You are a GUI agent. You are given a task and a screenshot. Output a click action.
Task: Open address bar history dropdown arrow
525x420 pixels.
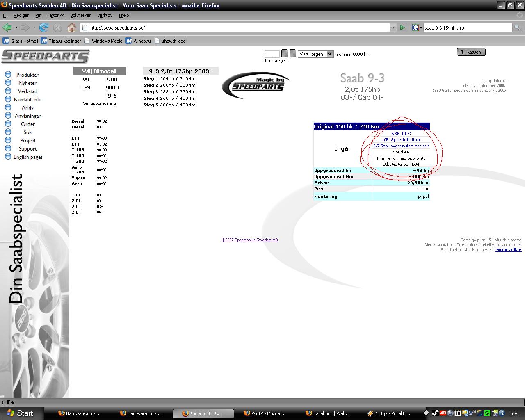coord(393,27)
